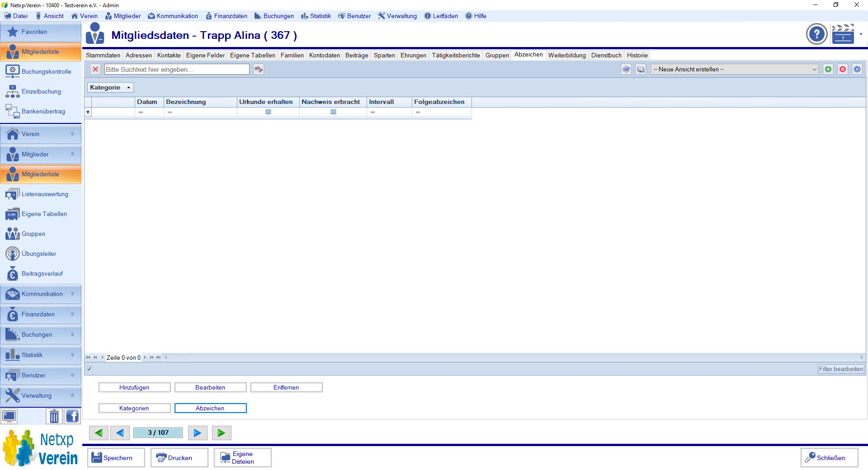
Task: Click the monitor icon at the sidebar bottom
Action: click(9, 416)
